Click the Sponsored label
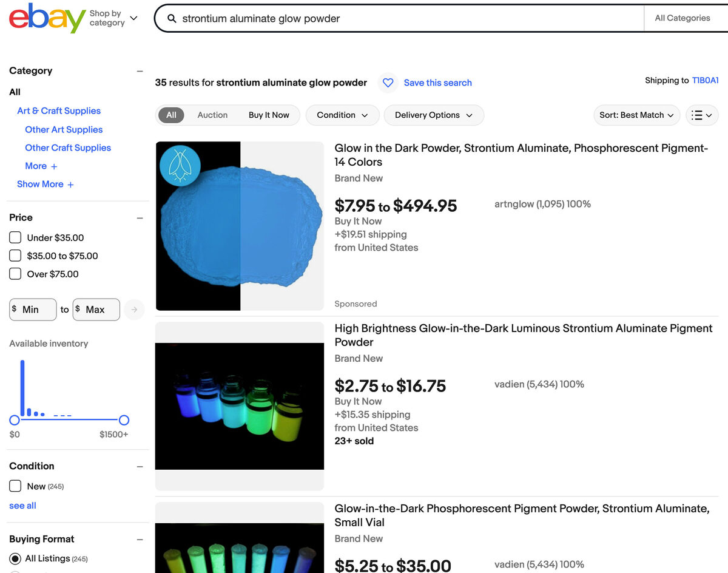728x573 pixels. click(x=356, y=304)
